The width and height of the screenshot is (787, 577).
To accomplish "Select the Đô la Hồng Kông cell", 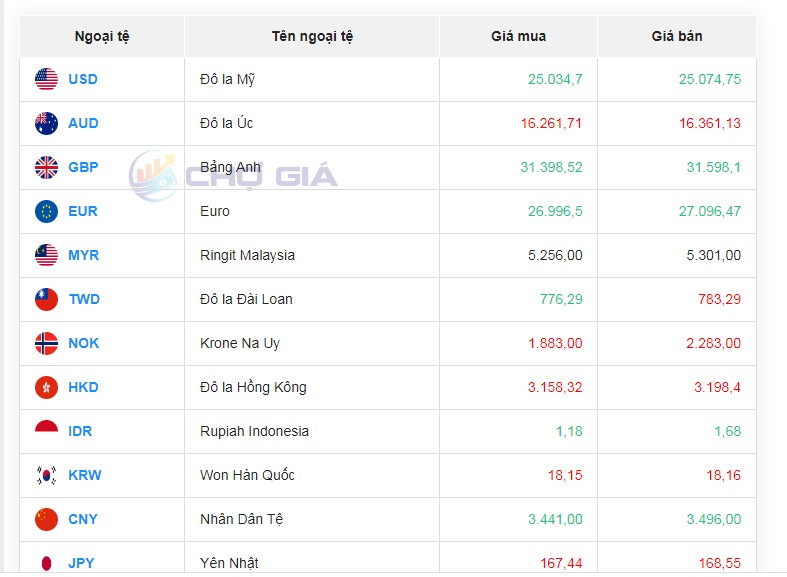I will click(312, 387).
